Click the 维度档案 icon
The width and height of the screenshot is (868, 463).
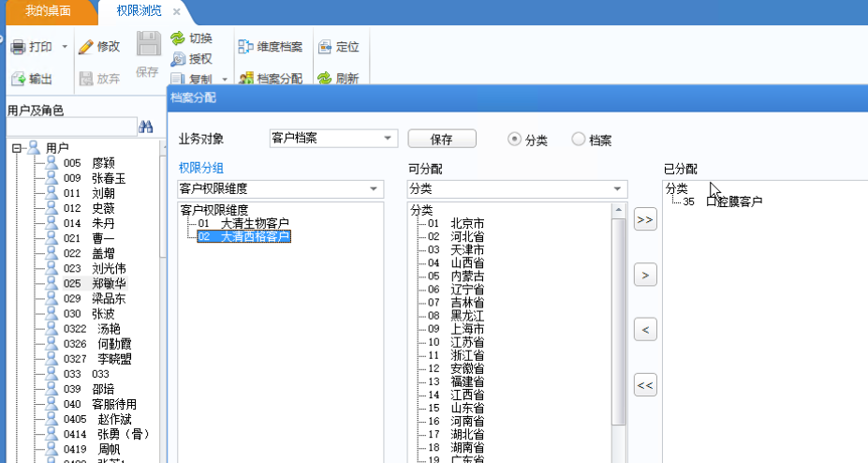(x=245, y=47)
